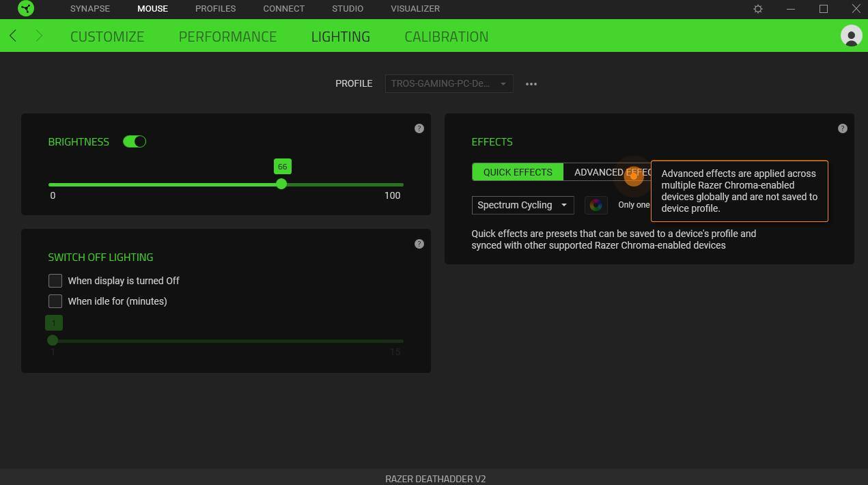The width and height of the screenshot is (868, 485).
Task: Enable When idle for (minutes) checkbox
Action: tap(55, 301)
